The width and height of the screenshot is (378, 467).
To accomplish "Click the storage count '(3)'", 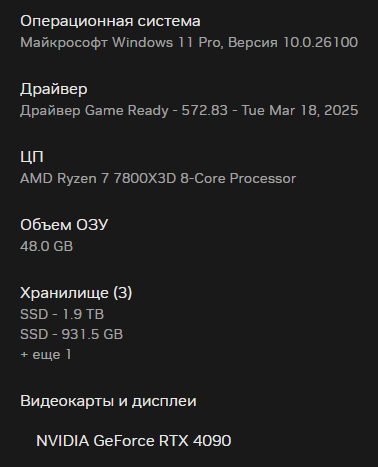I will click(x=123, y=293).
